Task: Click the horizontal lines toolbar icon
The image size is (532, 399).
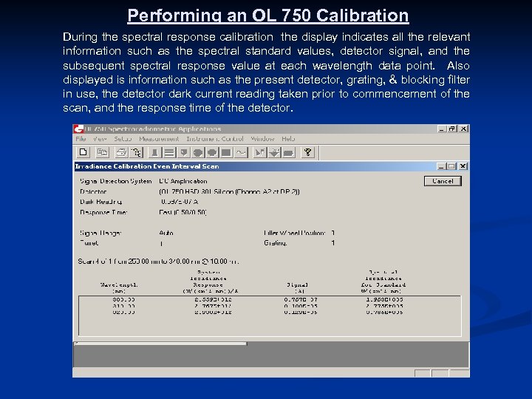Action: coord(169,153)
